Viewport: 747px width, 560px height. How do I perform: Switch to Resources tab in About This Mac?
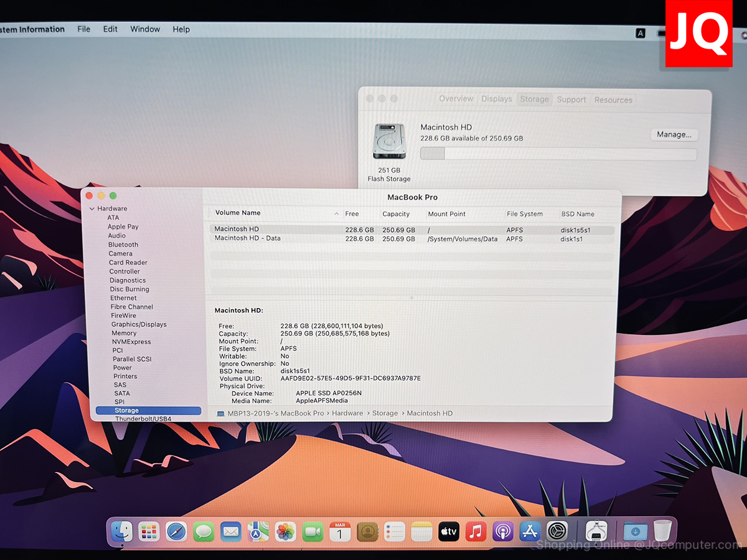point(613,100)
